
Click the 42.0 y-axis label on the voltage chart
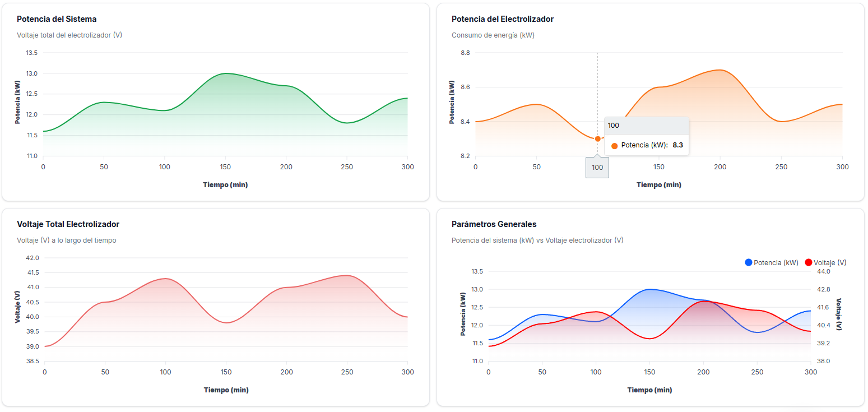[33, 258]
